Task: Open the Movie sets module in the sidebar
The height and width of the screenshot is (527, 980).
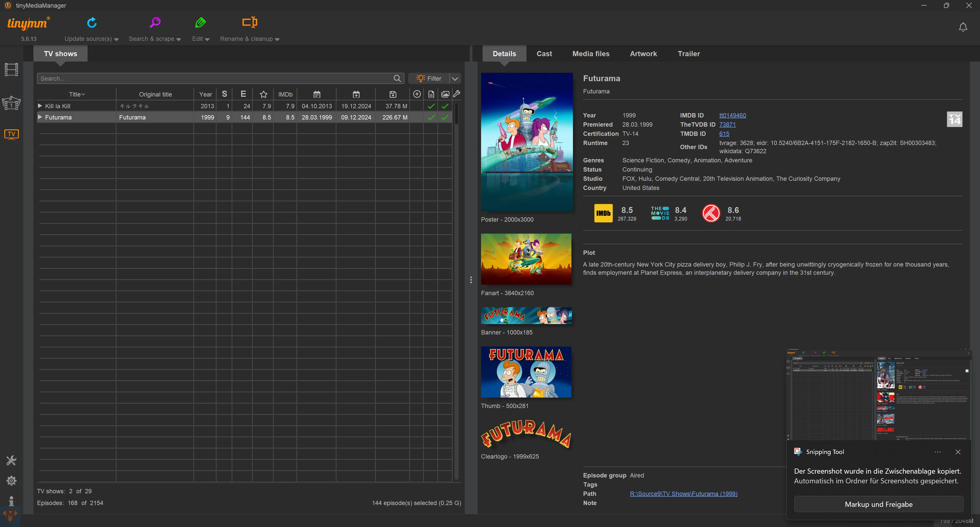Action: [x=11, y=103]
